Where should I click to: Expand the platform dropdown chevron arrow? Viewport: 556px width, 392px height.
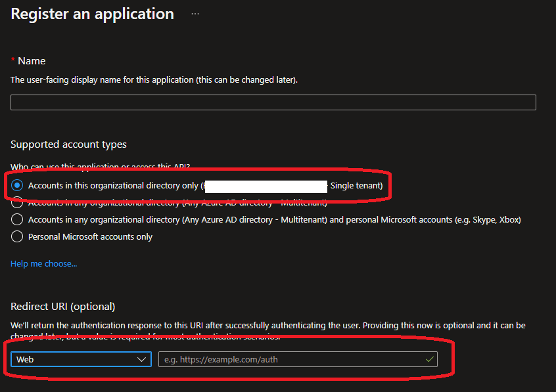(x=141, y=360)
